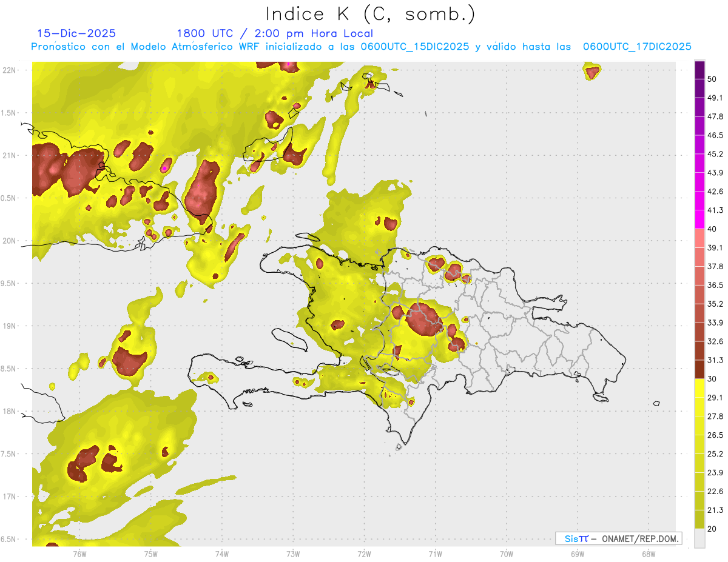The height and width of the screenshot is (562, 728).
Task: Select the dark purple swatch above 50 on the colorbar
Action: pyautogui.click(x=699, y=70)
